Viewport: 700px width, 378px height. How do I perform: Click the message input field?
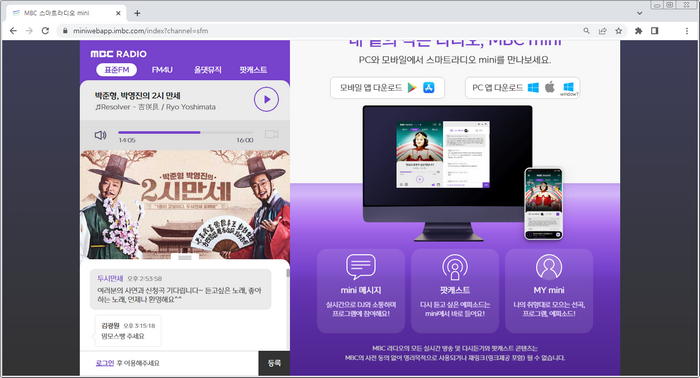point(169,363)
